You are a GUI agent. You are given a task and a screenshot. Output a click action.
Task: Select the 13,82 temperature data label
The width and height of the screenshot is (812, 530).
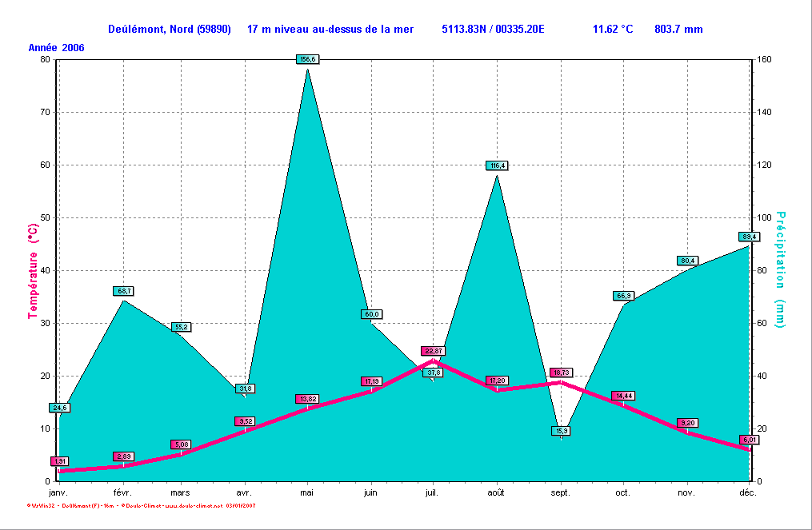307,399
